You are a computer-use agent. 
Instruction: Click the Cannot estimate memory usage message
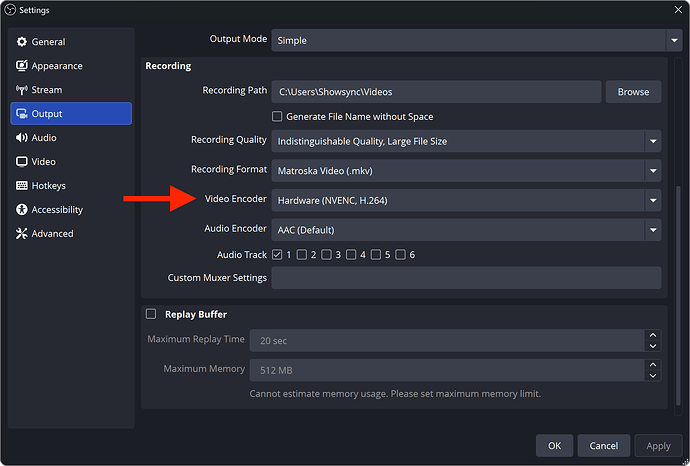(395, 393)
